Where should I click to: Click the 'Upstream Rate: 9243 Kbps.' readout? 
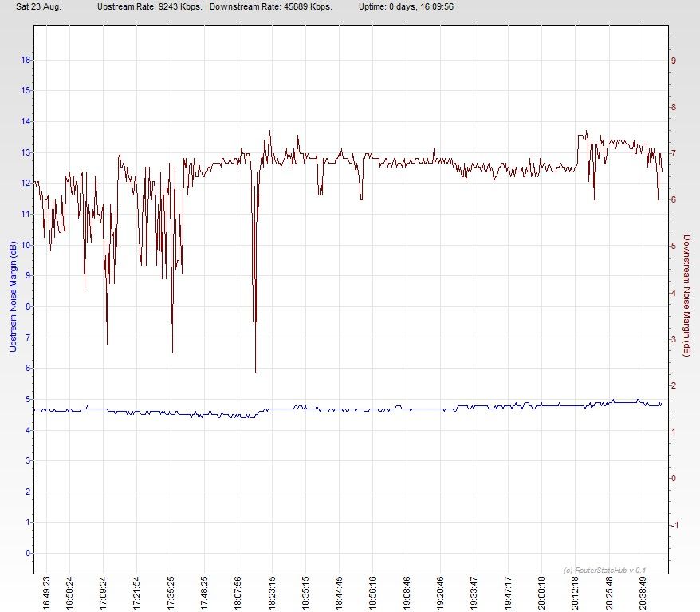tap(150, 6)
